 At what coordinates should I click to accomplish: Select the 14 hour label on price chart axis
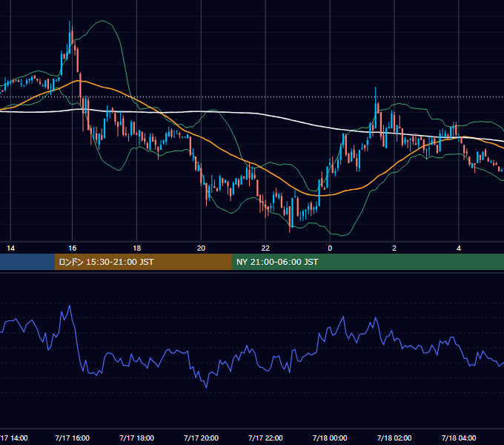[x=10, y=248]
